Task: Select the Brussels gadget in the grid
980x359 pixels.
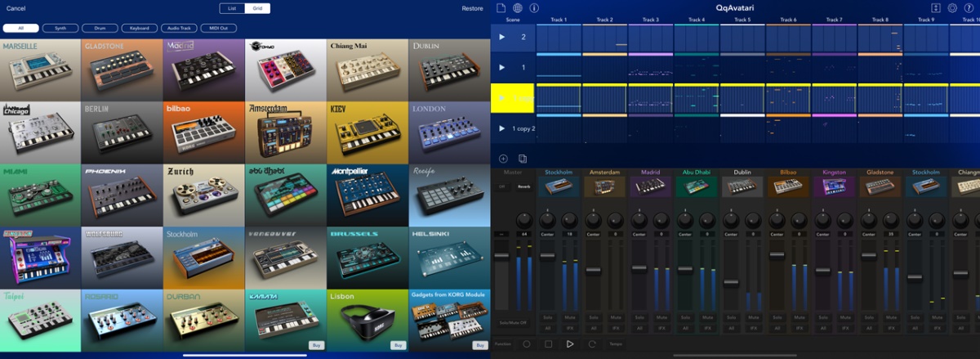Action: pos(367,258)
